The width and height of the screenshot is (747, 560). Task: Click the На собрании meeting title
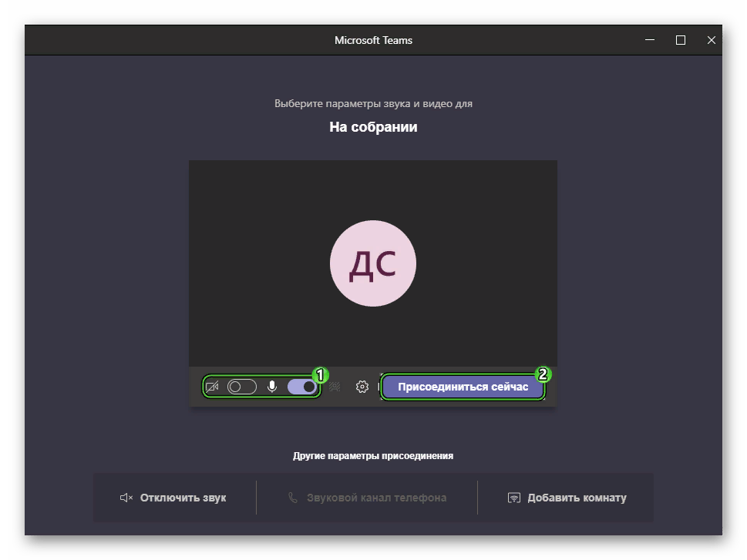(373, 127)
